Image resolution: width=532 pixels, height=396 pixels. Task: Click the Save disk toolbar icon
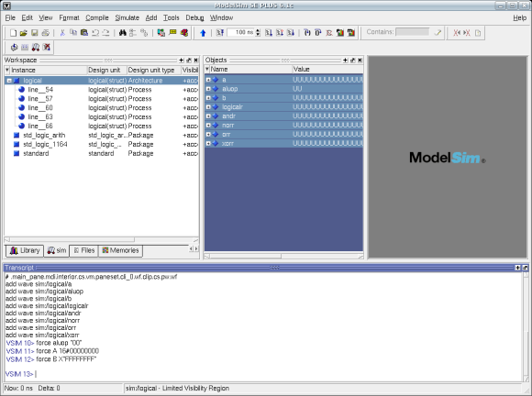coord(34,33)
